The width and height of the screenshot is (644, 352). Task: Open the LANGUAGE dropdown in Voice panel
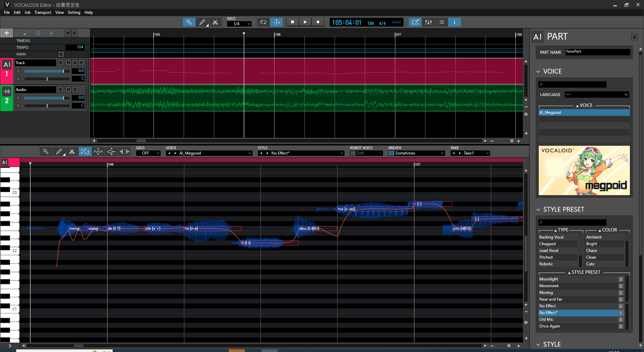pos(597,95)
